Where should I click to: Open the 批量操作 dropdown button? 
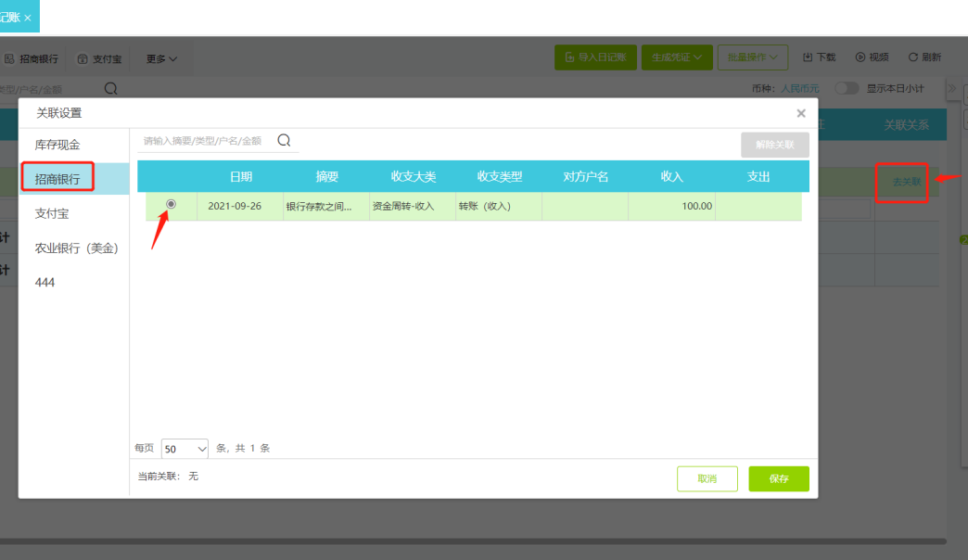[752, 57]
